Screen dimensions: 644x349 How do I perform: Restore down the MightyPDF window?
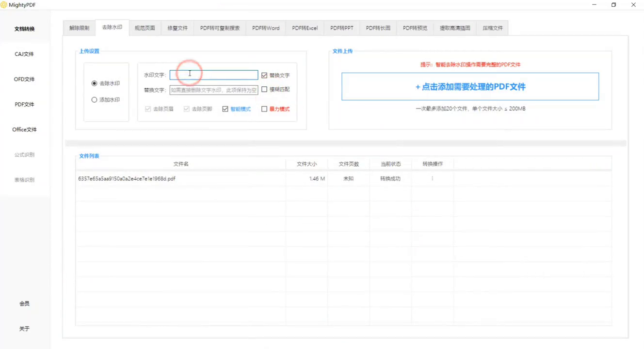614,5
